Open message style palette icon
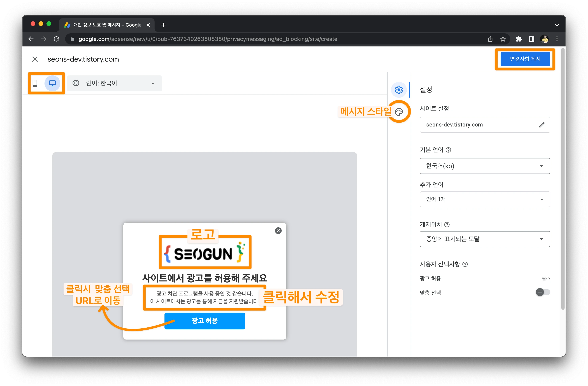Viewport: 588px width, 386px height. [x=399, y=112]
